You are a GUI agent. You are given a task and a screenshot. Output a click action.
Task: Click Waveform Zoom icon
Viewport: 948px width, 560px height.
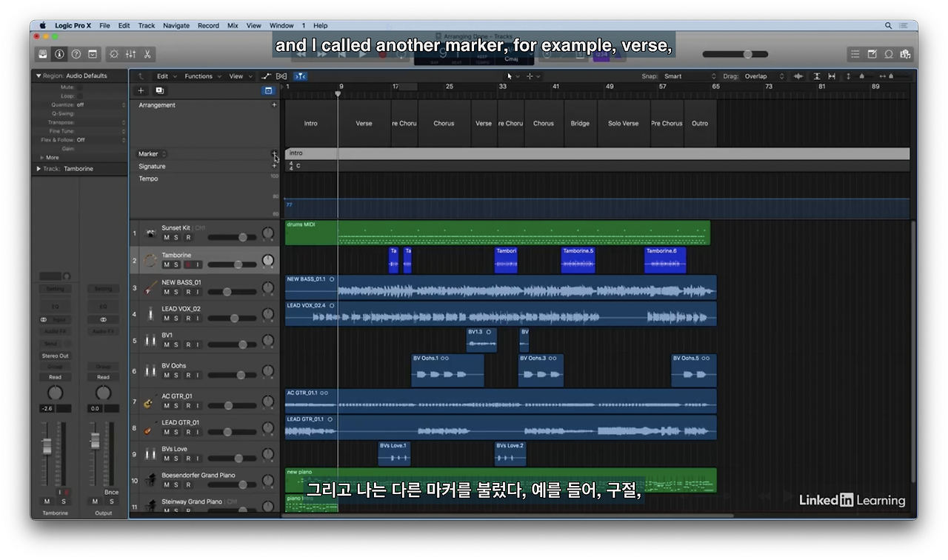pyautogui.click(x=798, y=76)
